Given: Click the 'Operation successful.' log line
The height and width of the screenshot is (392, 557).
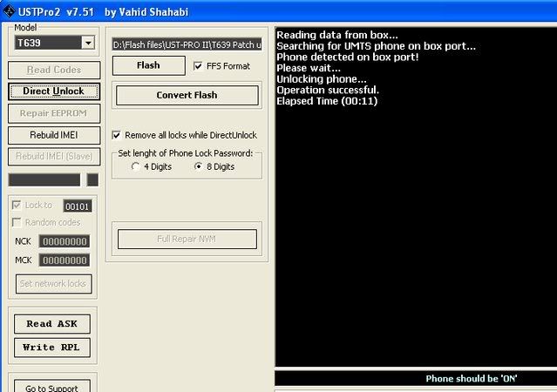Looking at the screenshot, I should point(328,90).
